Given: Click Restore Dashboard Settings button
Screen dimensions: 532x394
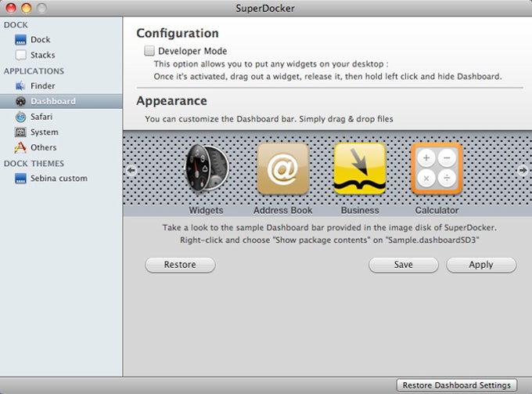Looking at the screenshot, I should (x=457, y=385).
